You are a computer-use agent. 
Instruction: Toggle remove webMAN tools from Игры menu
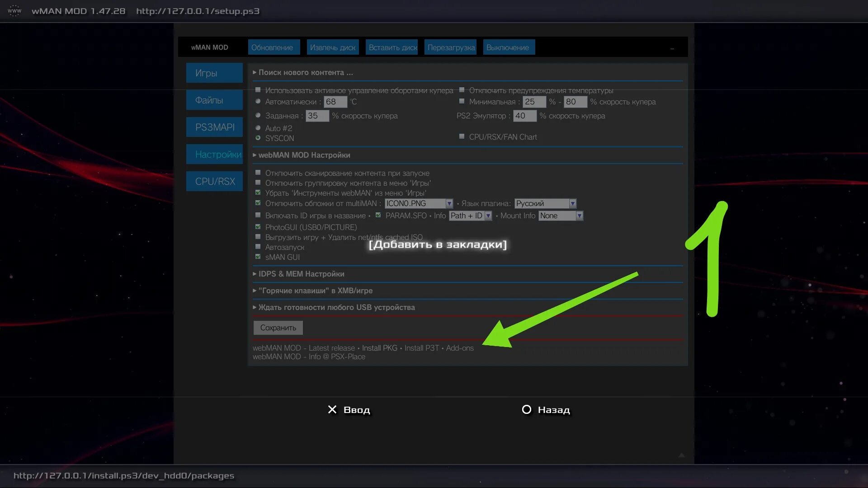[258, 192]
